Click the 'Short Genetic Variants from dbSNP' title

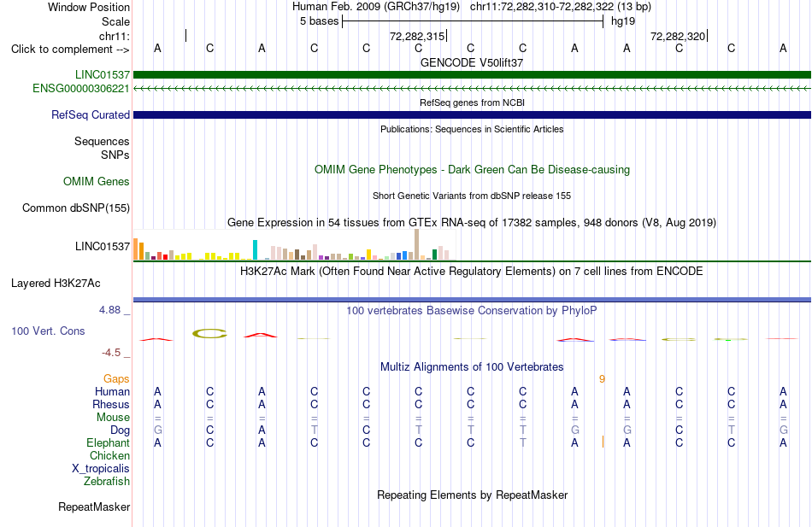(472, 196)
